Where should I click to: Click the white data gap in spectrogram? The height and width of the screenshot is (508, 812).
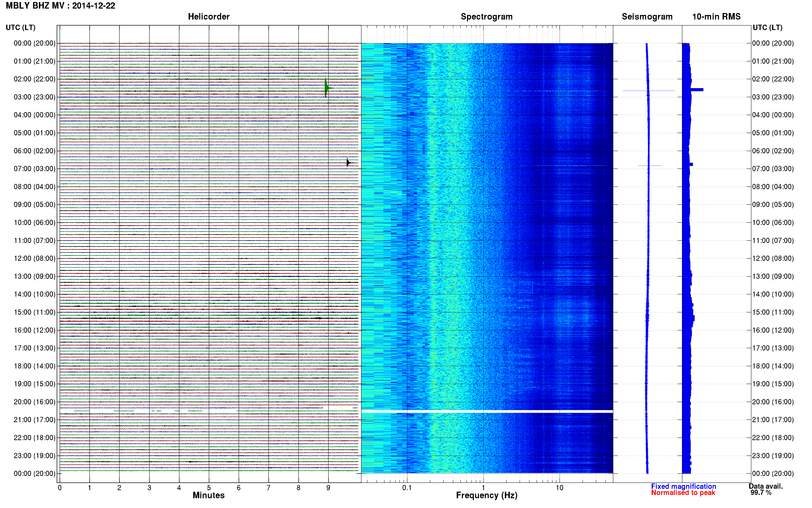pos(487,411)
